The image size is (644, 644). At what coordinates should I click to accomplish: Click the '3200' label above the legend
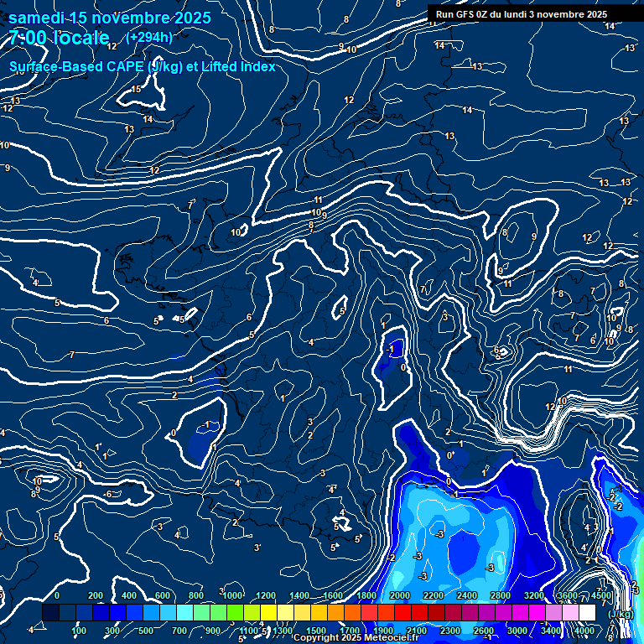[x=534, y=595]
